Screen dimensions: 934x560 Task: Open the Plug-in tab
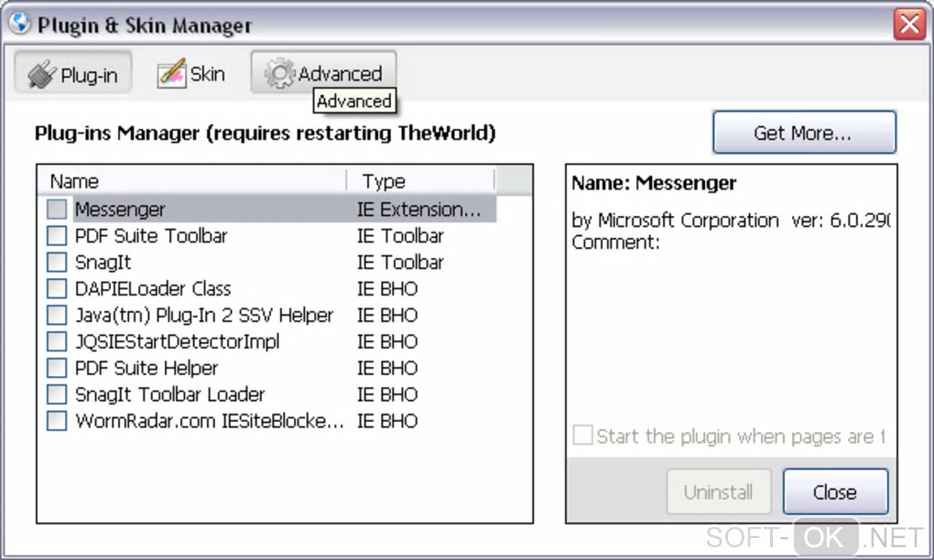73,72
